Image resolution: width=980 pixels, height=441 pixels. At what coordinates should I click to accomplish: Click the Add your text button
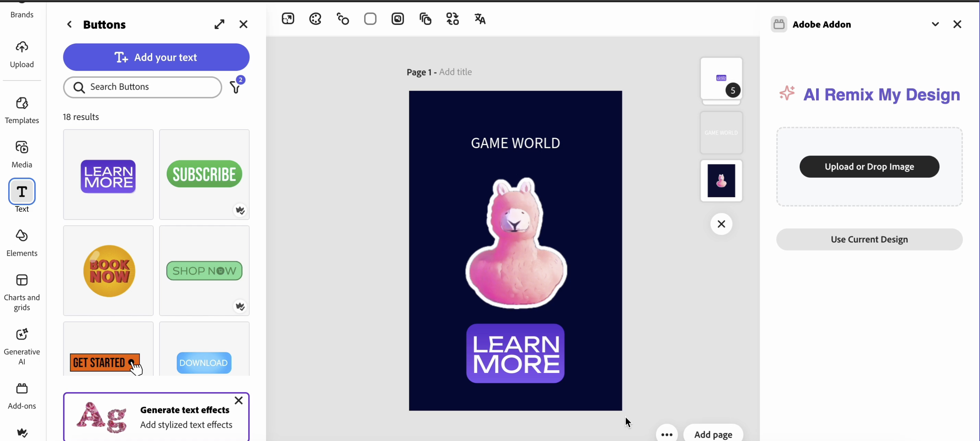coord(156,57)
